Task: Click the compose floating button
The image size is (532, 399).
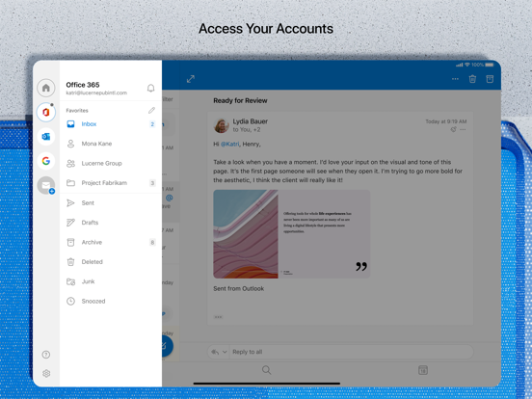Action: [166, 346]
